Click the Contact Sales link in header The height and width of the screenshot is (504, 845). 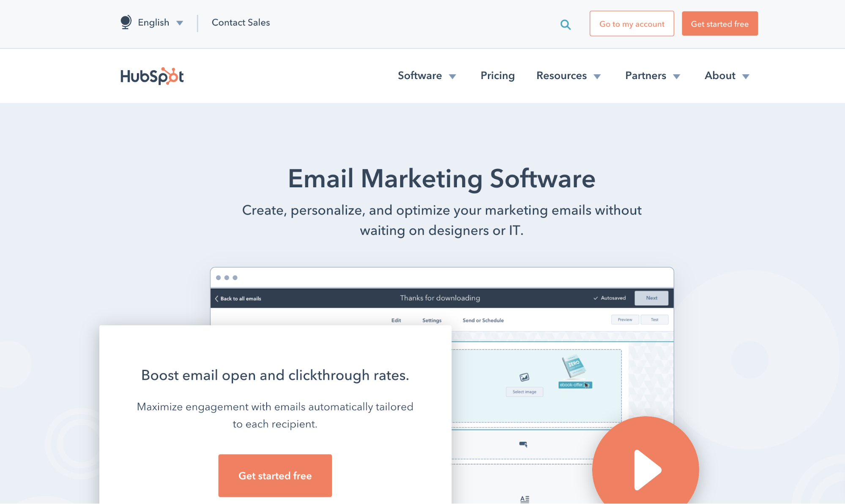[x=241, y=22]
